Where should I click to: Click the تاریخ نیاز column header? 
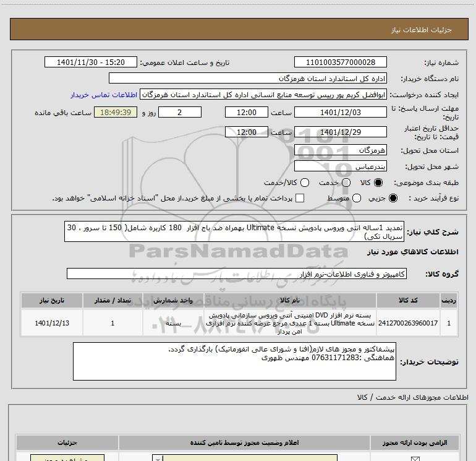point(51,301)
